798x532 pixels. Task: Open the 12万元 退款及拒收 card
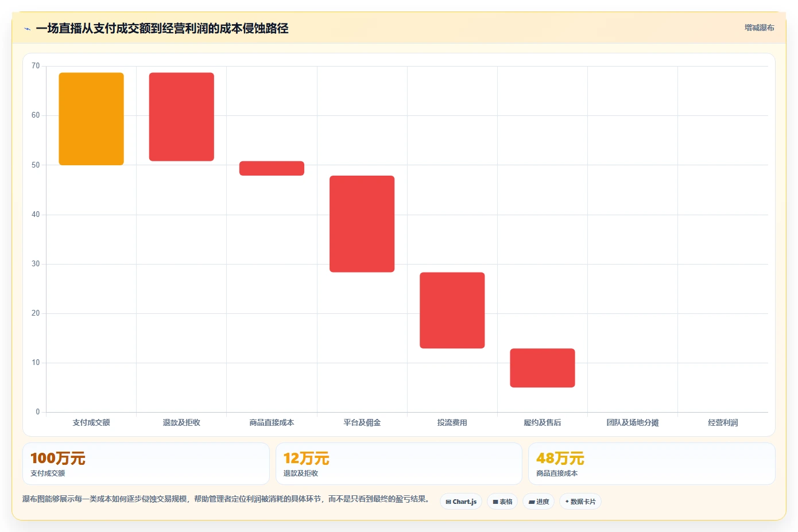[399, 464]
